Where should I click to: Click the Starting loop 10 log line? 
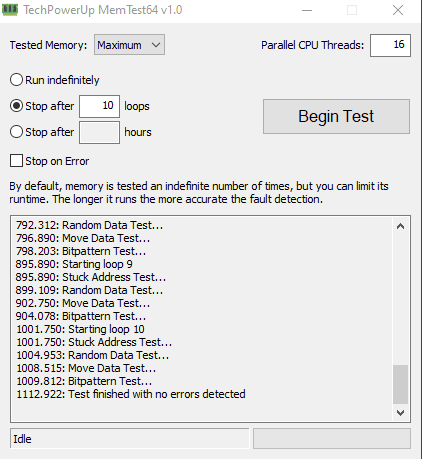(80, 329)
